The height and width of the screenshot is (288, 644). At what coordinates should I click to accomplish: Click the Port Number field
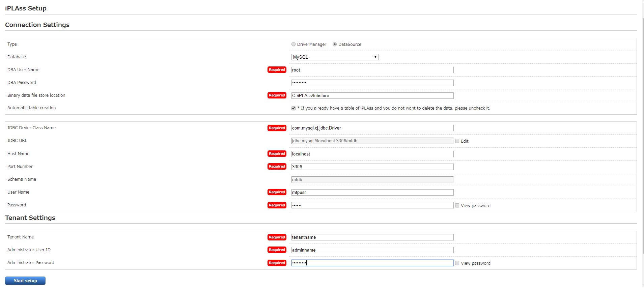[x=372, y=167]
